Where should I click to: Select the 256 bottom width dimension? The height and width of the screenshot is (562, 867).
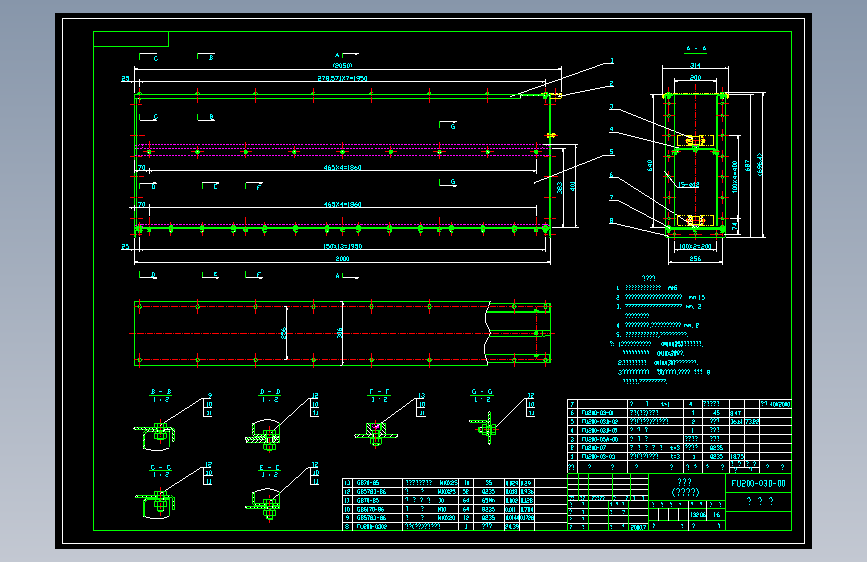[695, 258]
